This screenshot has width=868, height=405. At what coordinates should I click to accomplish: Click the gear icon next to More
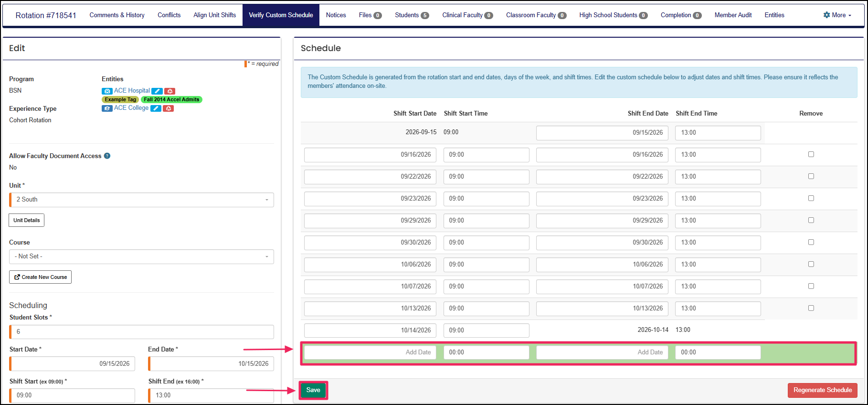[827, 15]
